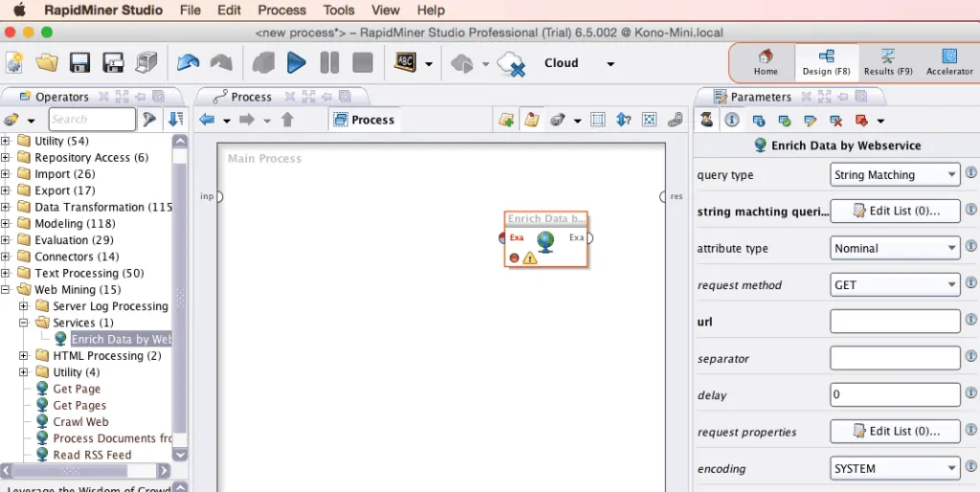Open request properties Edit List button

coord(895,432)
